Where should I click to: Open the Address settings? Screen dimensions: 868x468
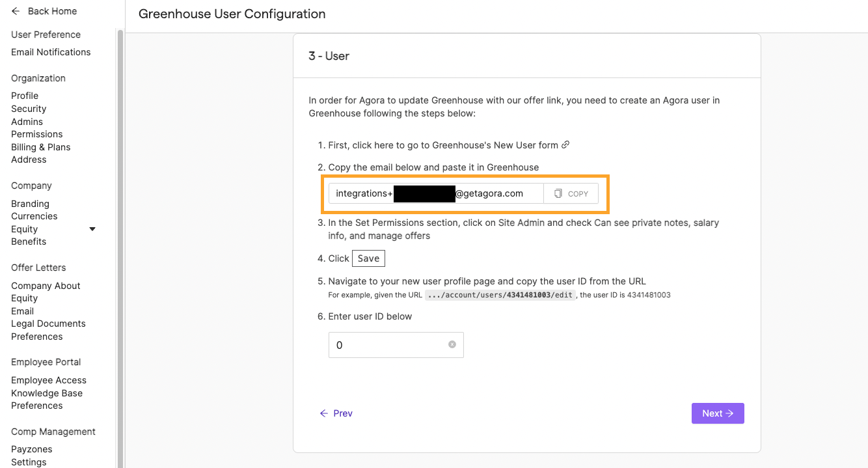[29, 159]
